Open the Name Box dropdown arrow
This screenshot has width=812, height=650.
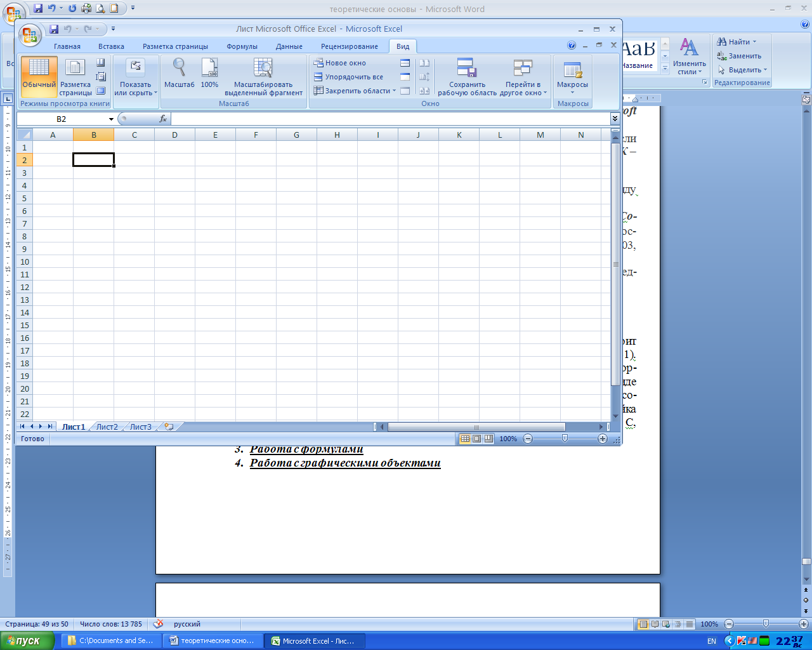point(111,119)
